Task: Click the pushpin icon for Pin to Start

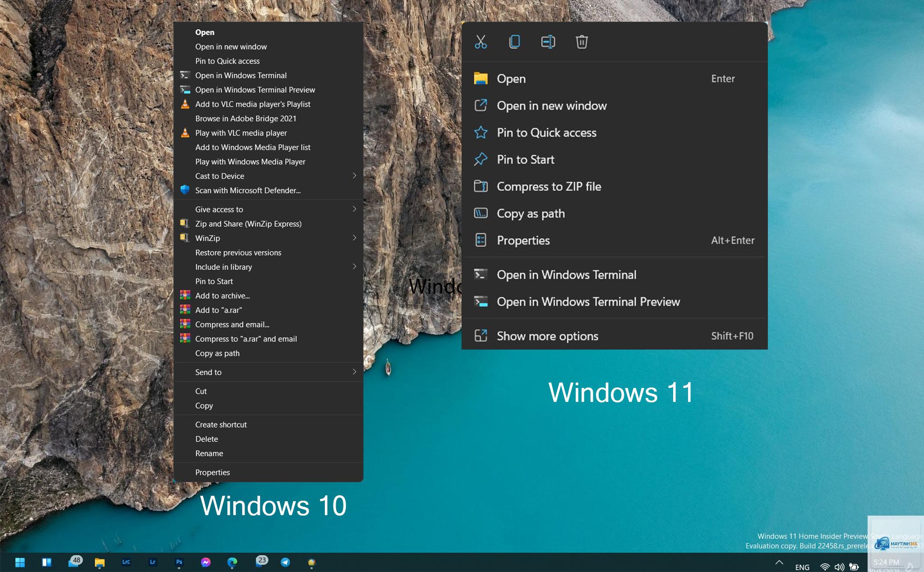Action: tap(480, 159)
